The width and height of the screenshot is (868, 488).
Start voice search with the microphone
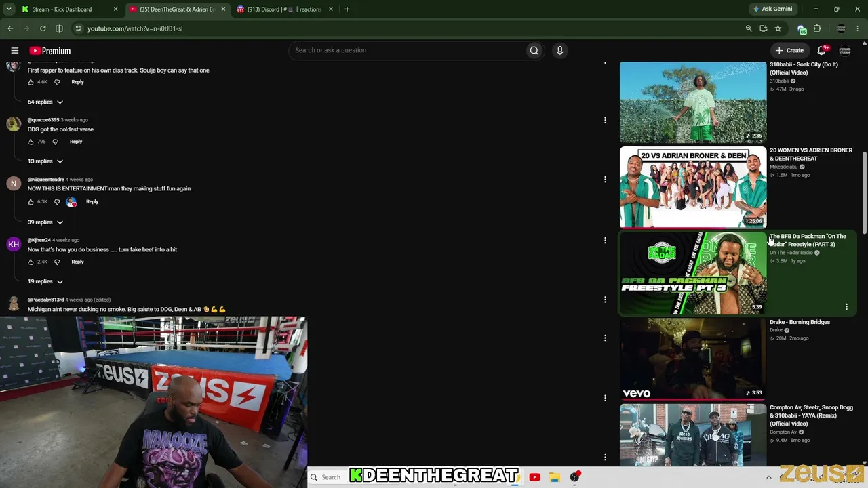[559, 50]
